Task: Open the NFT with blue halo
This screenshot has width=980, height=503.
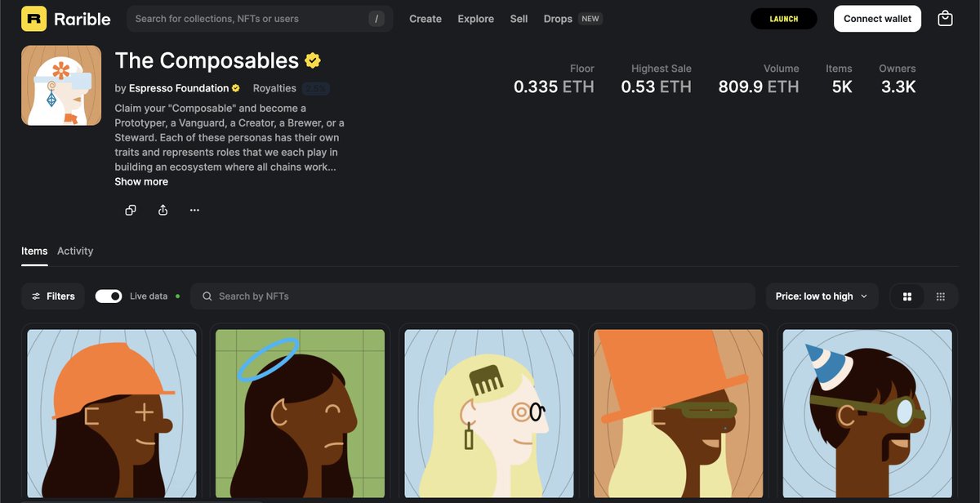Action: click(300, 415)
